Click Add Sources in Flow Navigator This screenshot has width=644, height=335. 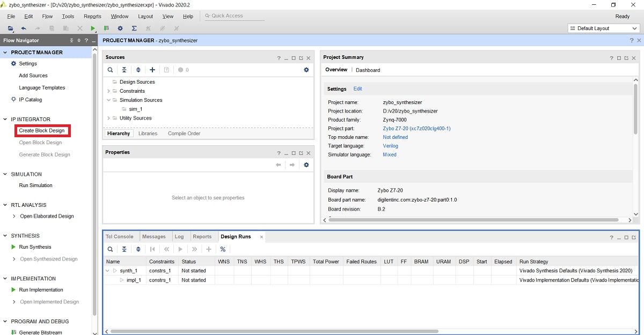click(x=33, y=76)
